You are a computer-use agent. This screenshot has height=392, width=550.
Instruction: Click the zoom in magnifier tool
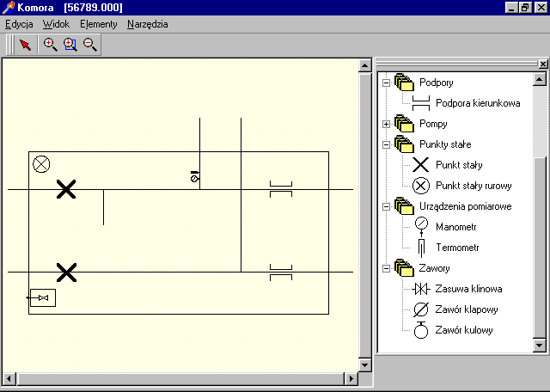tap(50, 45)
